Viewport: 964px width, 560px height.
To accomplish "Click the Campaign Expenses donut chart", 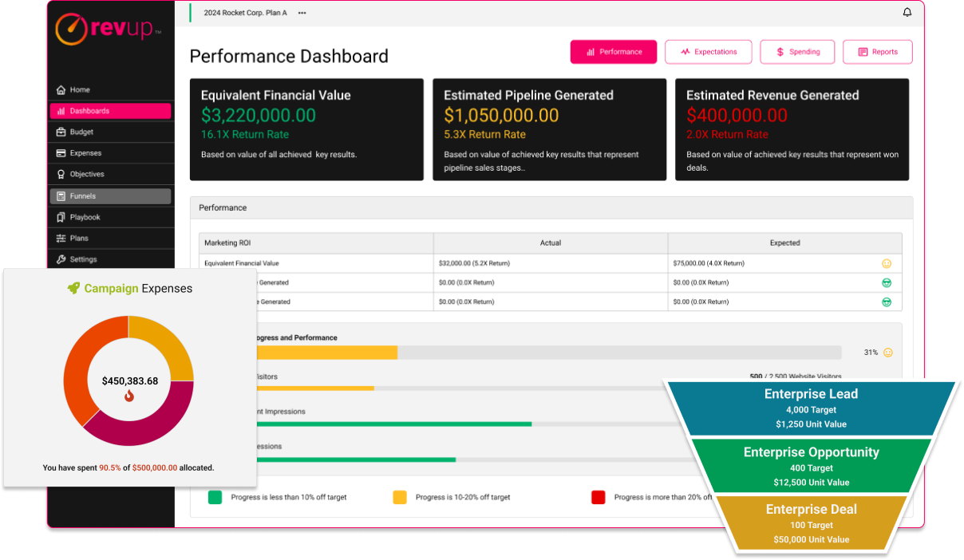I will [x=128, y=381].
